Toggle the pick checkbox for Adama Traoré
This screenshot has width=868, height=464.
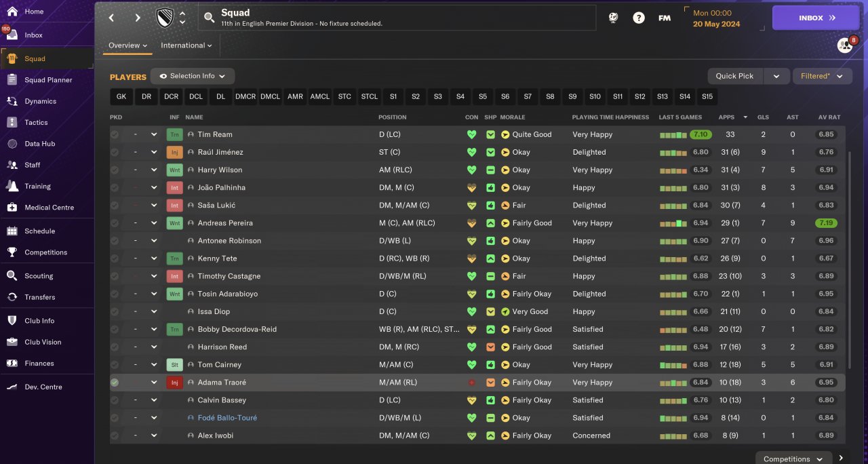(115, 383)
